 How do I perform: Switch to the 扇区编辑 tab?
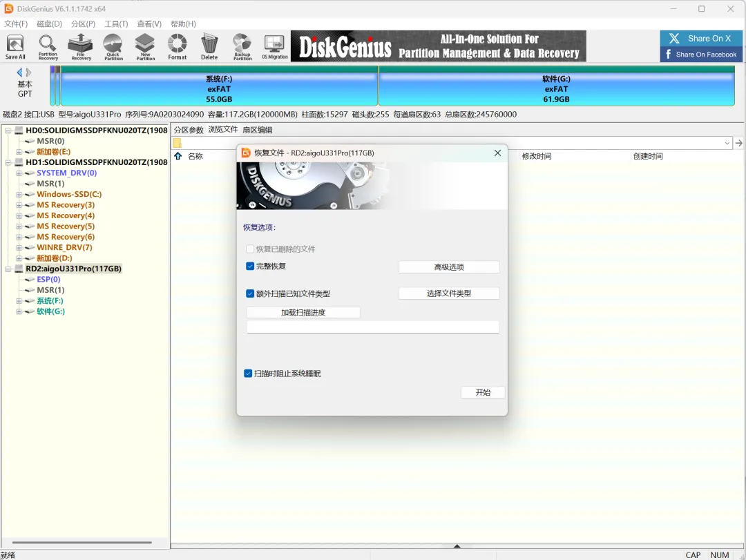coord(258,130)
